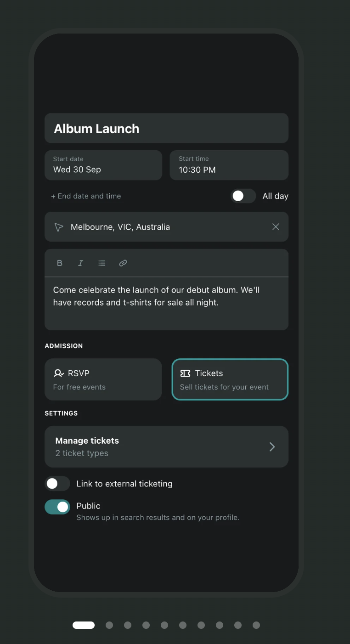Select the active first carousel indicator

click(84, 625)
